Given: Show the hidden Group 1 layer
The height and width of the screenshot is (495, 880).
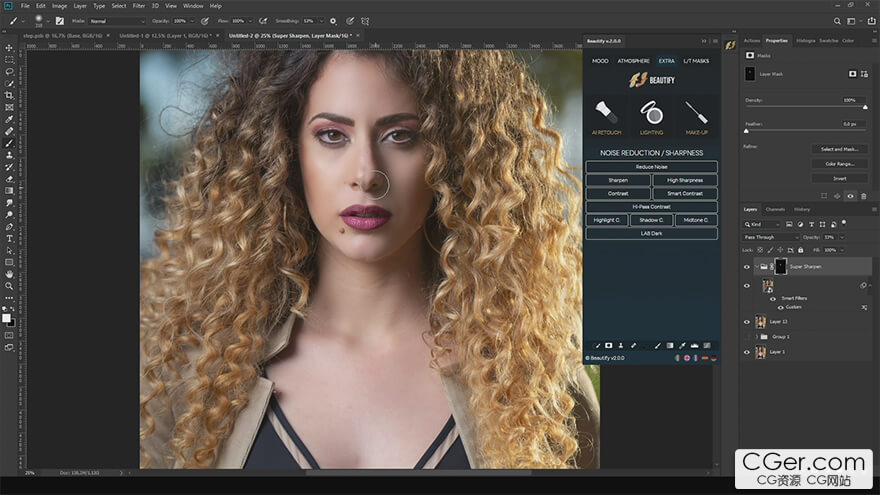Looking at the screenshot, I should tap(747, 337).
